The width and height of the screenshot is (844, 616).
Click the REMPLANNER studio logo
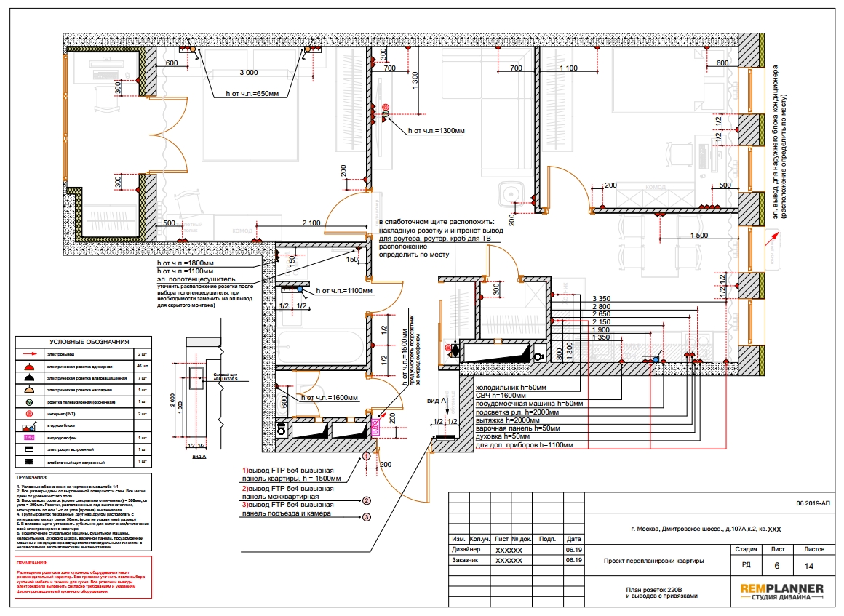(x=781, y=592)
